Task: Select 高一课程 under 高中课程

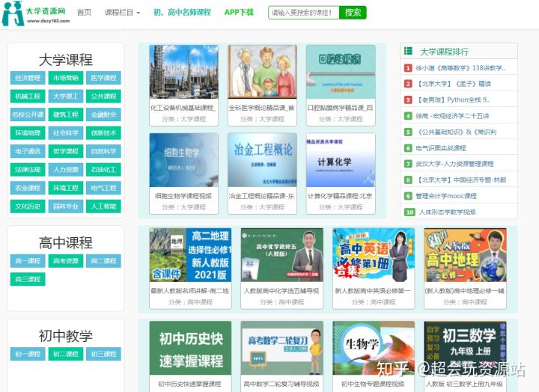Action: (28, 261)
